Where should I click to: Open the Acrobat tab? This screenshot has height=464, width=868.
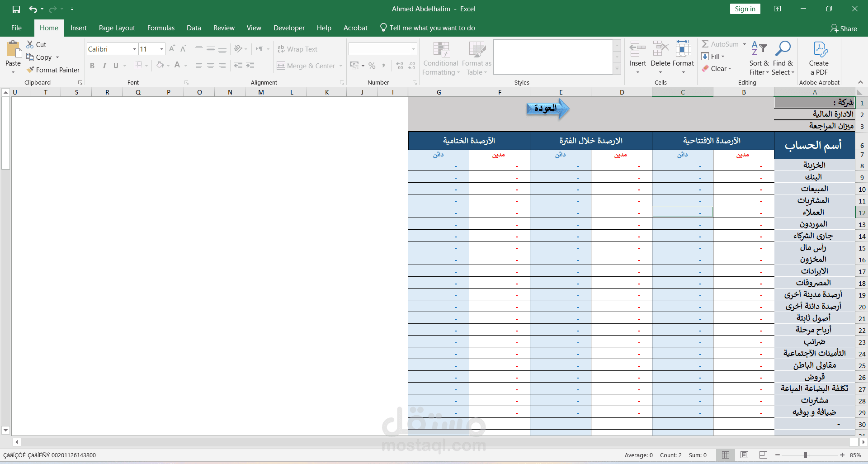(x=355, y=28)
